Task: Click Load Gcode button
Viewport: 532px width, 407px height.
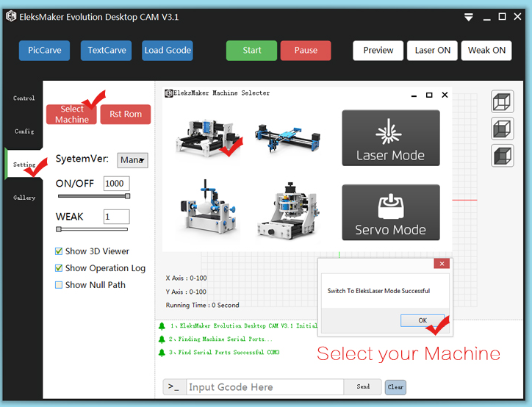Action: click(168, 51)
